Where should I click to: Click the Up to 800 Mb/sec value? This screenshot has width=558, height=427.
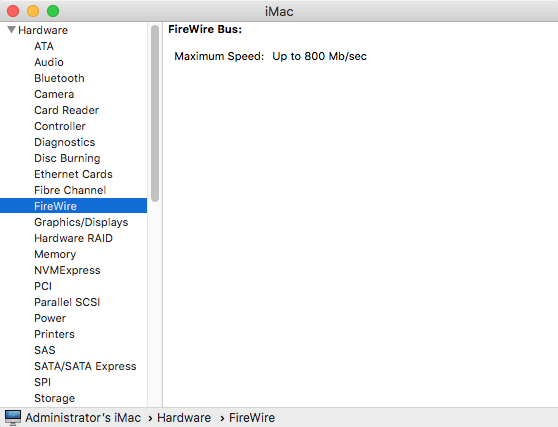[319, 56]
